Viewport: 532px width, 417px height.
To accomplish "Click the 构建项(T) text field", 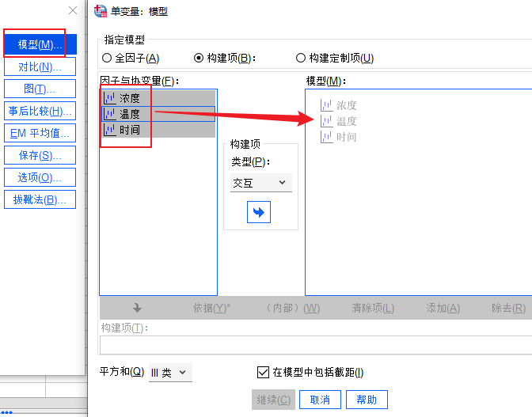I will 316,345.
